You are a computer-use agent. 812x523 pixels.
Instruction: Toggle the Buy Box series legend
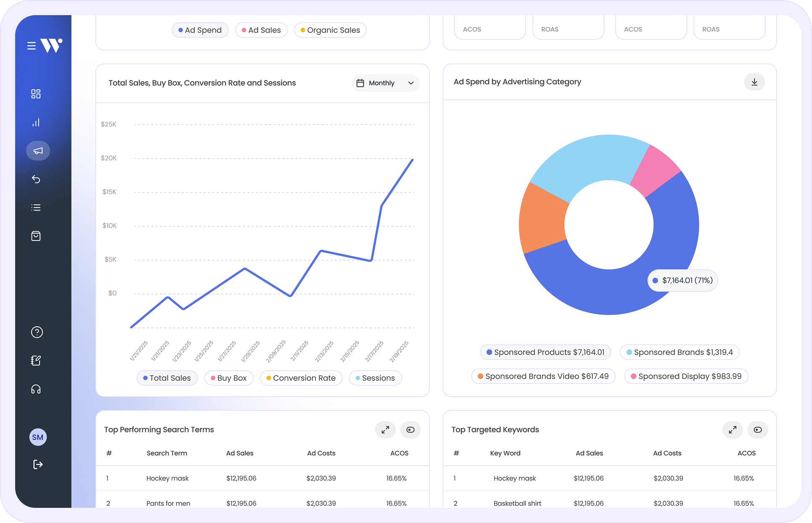[x=229, y=378]
